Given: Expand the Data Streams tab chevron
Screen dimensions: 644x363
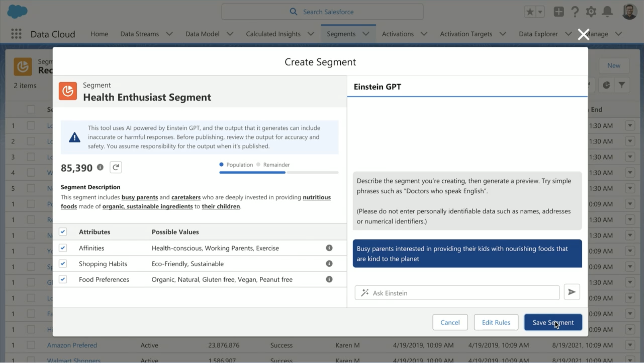Looking at the screenshot, I should (x=169, y=34).
